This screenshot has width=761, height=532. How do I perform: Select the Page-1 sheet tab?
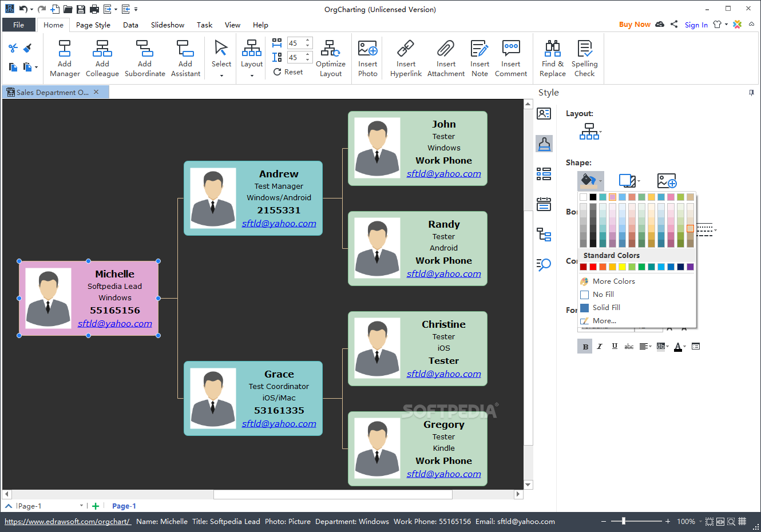pos(124,506)
